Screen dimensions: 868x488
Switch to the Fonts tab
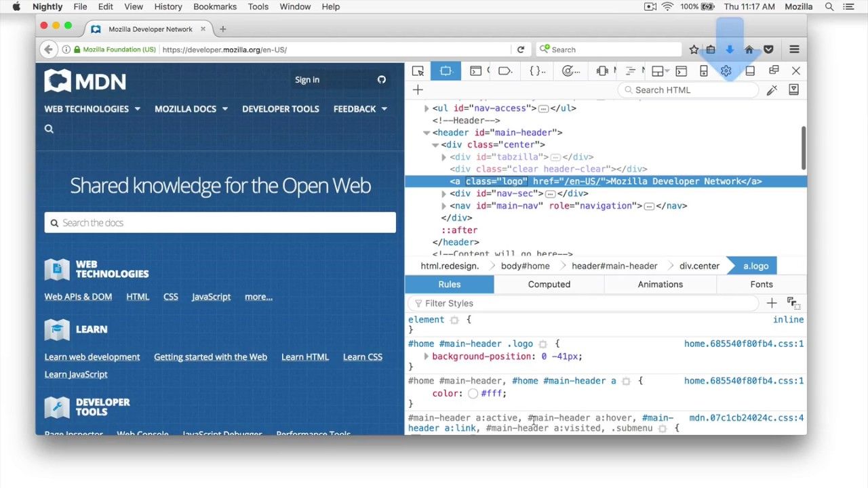(762, 285)
